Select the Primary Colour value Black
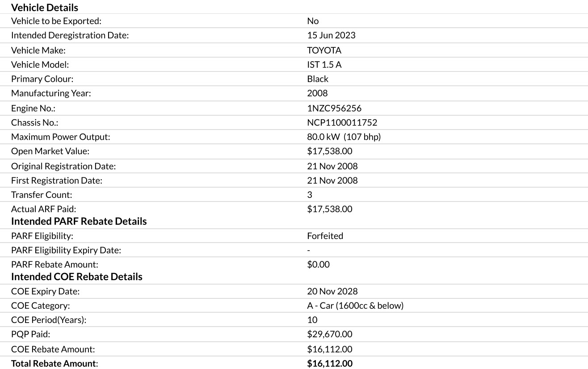Viewport: 588px width, 369px height. click(317, 79)
